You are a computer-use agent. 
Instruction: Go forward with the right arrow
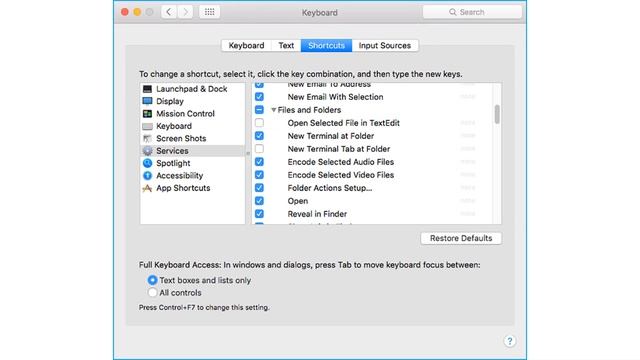coord(185,12)
